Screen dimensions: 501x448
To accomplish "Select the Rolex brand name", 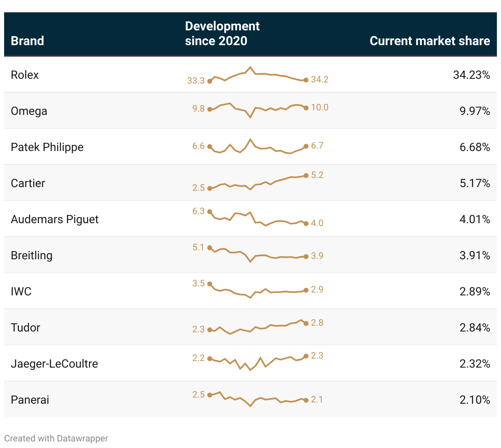I will click(25, 75).
